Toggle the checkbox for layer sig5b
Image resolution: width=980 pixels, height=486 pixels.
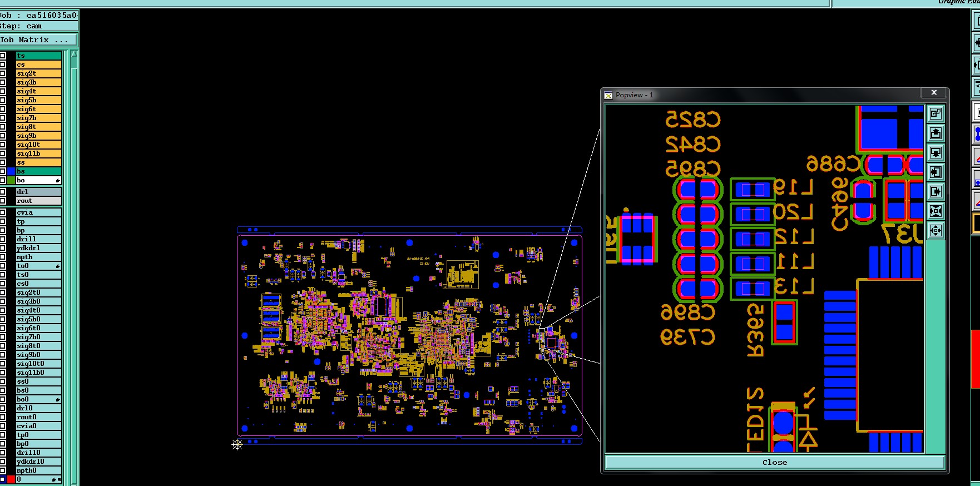coord(3,100)
